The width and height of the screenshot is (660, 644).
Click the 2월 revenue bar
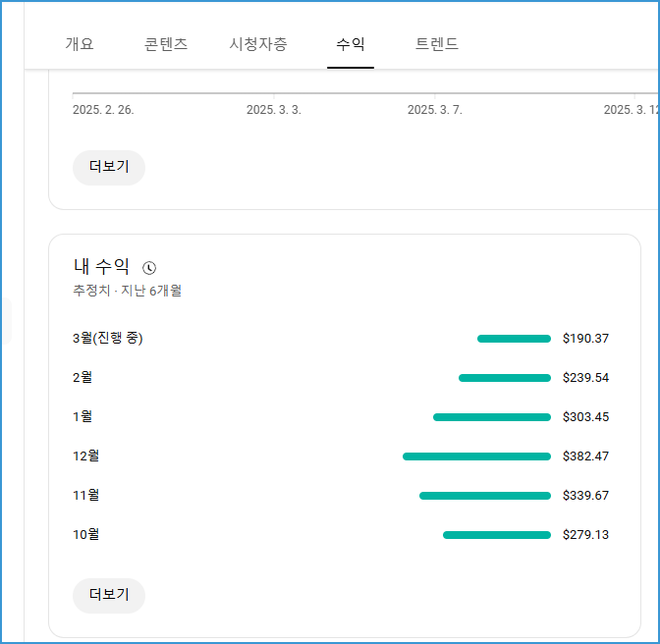point(505,378)
